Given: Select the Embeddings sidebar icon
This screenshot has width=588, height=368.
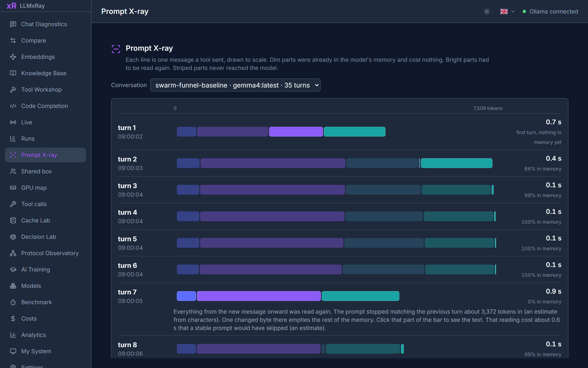Looking at the screenshot, I should pos(13,57).
